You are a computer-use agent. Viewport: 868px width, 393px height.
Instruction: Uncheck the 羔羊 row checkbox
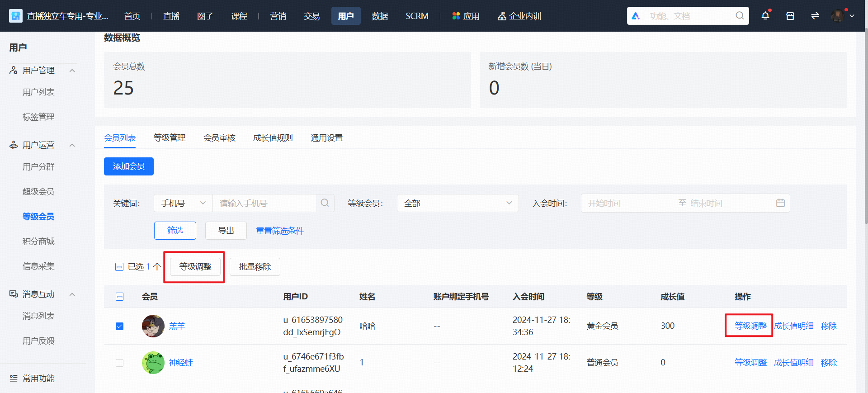[x=119, y=326]
